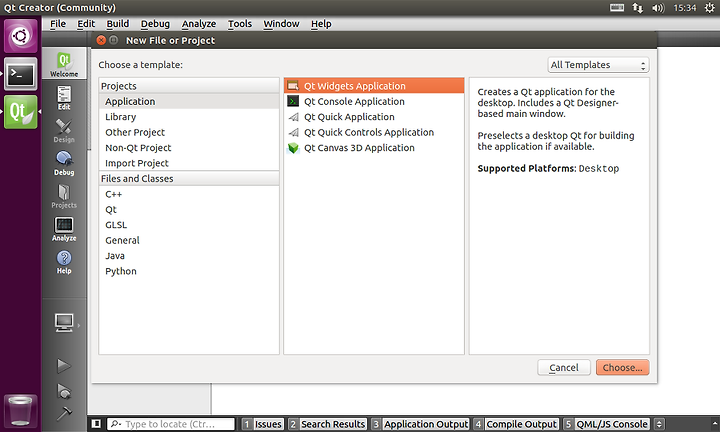Screen dimensions: 720x432
Task: Click the Cancel button
Action: (x=564, y=367)
